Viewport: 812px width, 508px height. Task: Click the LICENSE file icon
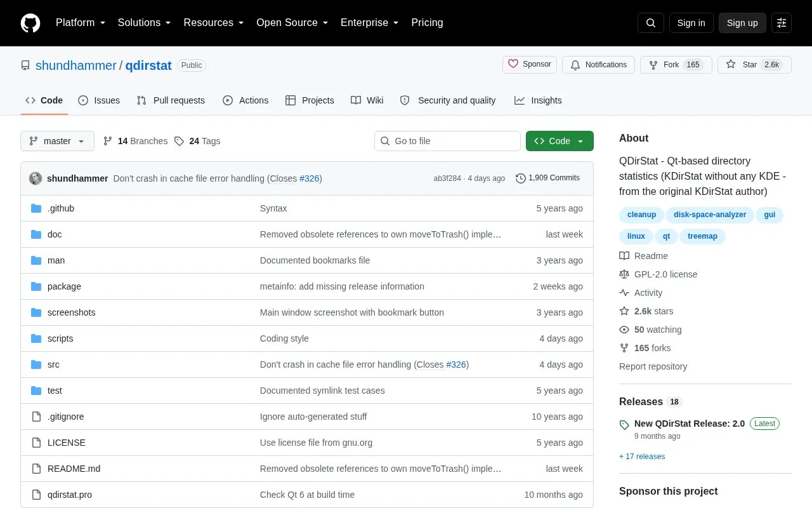(x=36, y=443)
